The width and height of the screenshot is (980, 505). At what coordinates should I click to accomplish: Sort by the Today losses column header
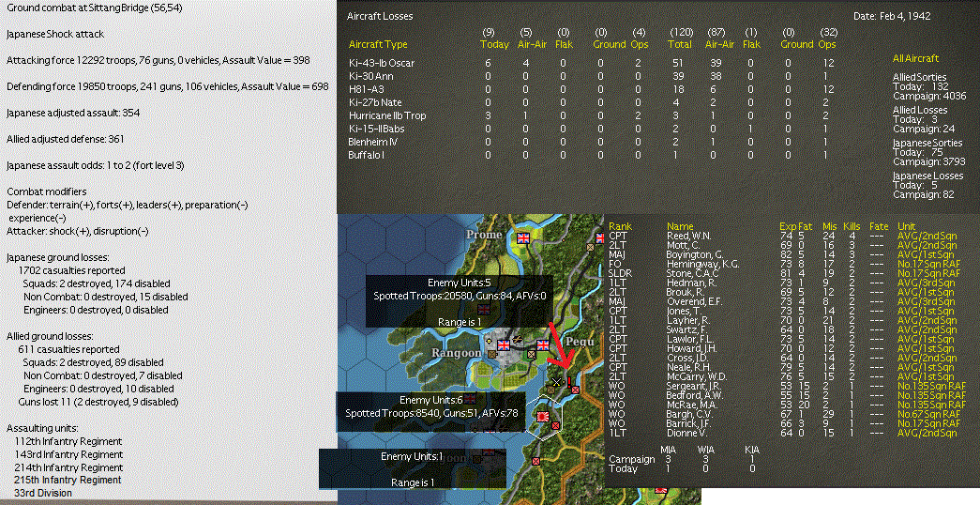494,44
